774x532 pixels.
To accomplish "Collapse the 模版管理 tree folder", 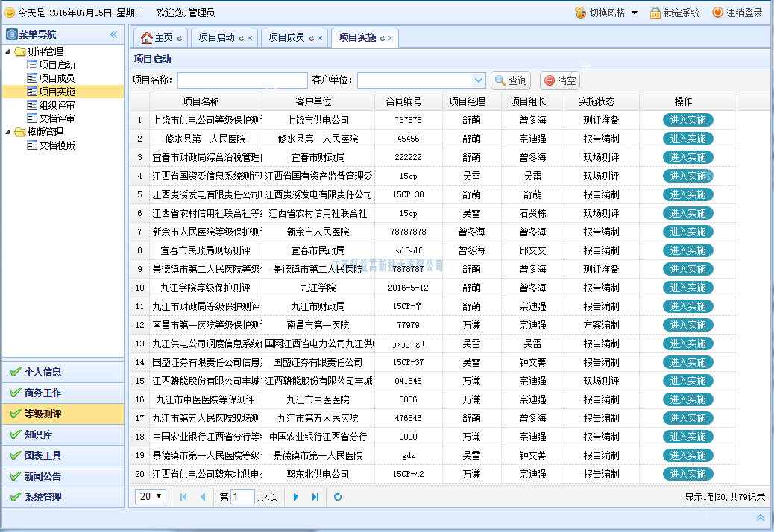I will tap(8, 132).
